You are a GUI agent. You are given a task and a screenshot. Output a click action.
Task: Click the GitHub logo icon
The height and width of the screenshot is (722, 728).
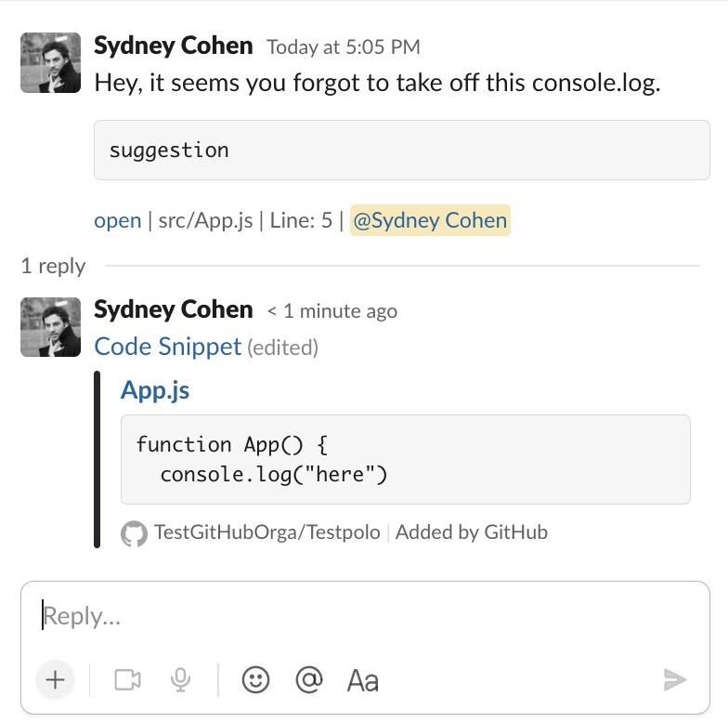point(134,533)
